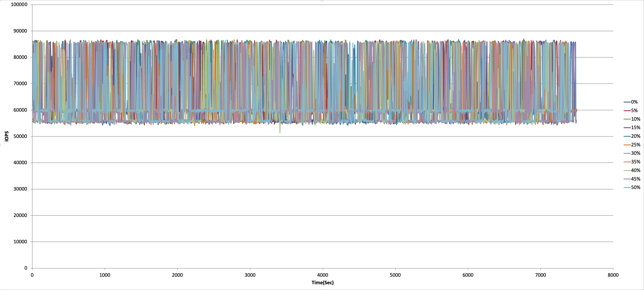Click the Time(Sec) horizontal axis title

point(323,283)
